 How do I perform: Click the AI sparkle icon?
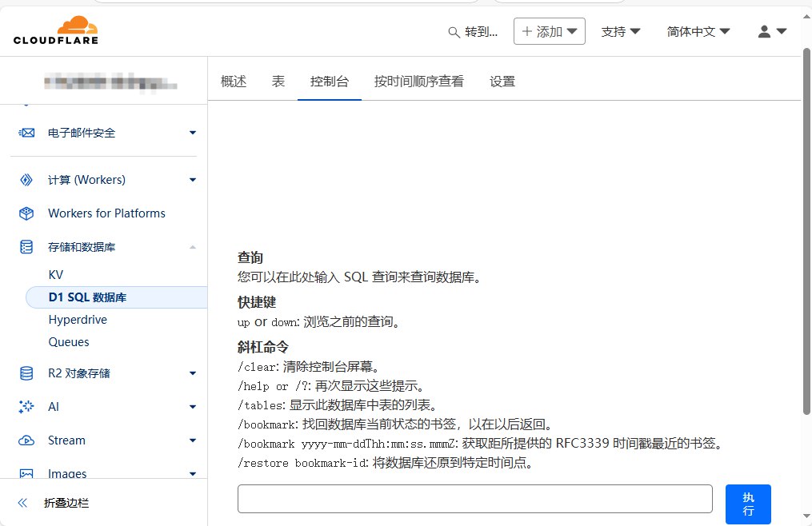tap(26, 407)
